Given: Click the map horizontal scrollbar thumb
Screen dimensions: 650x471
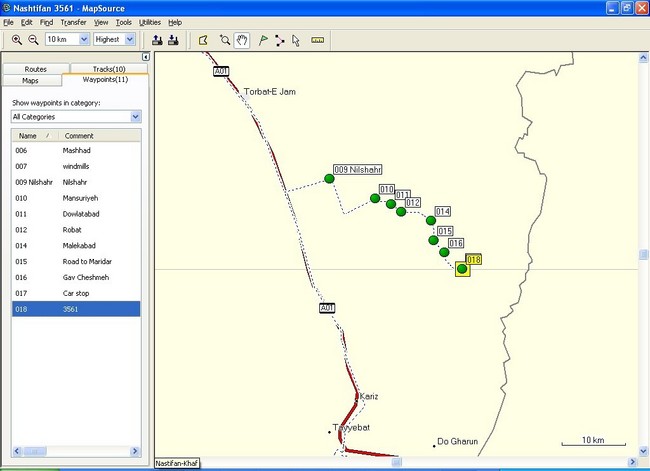Looking at the screenshot, I should coord(397,462).
